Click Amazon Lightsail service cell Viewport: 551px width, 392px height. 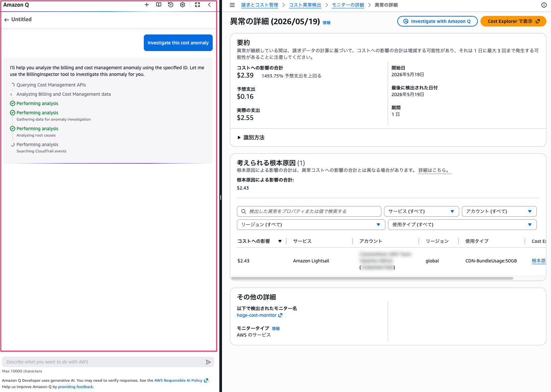click(x=311, y=261)
